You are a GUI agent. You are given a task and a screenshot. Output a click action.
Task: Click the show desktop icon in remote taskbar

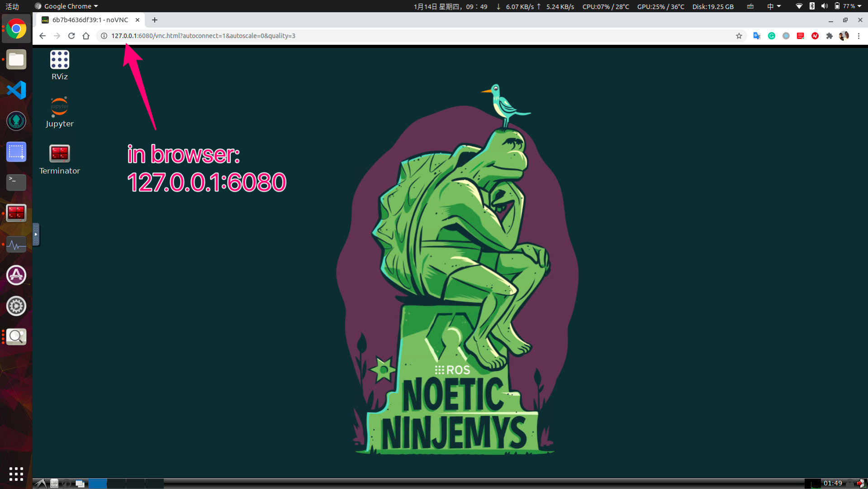(x=80, y=484)
